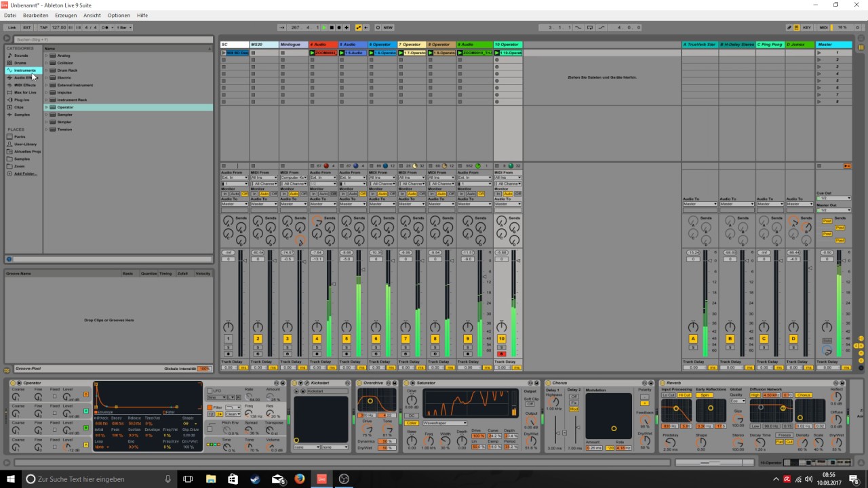Click Add Folder in Places
Image resolution: width=868 pixels, height=488 pixels.
pyautogui.click(x=26, y=174)
